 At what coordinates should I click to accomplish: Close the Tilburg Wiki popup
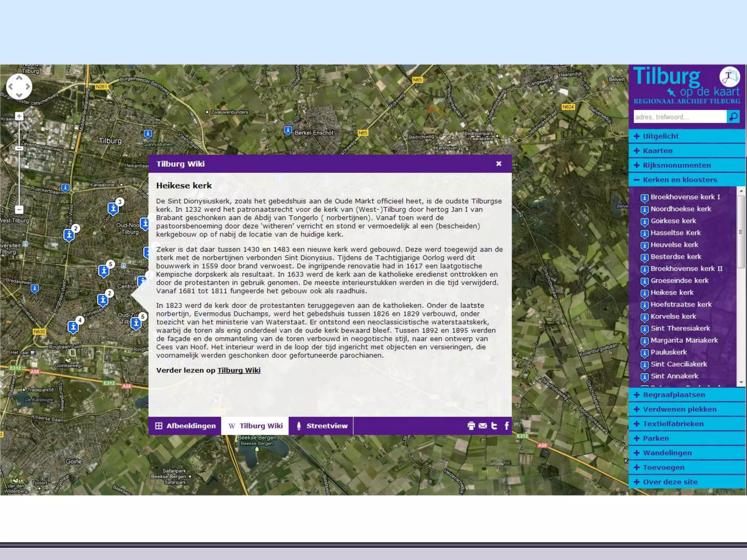(x=499, y=164)
